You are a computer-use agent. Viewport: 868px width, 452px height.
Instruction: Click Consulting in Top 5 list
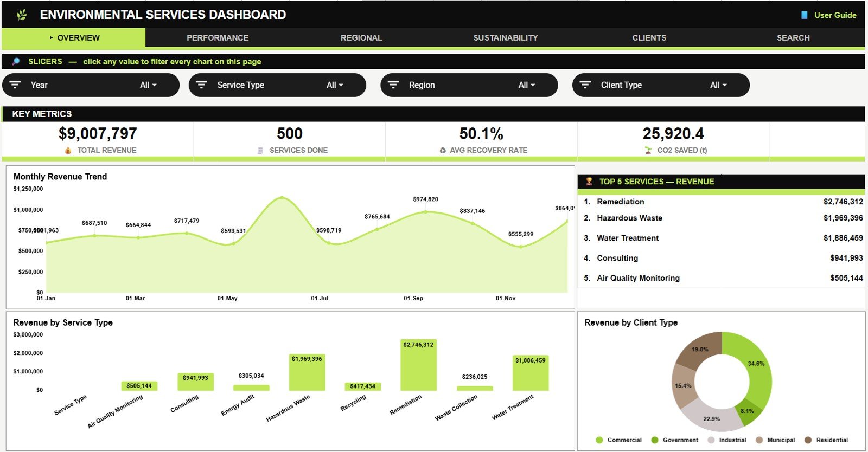[x=617, y=258]
